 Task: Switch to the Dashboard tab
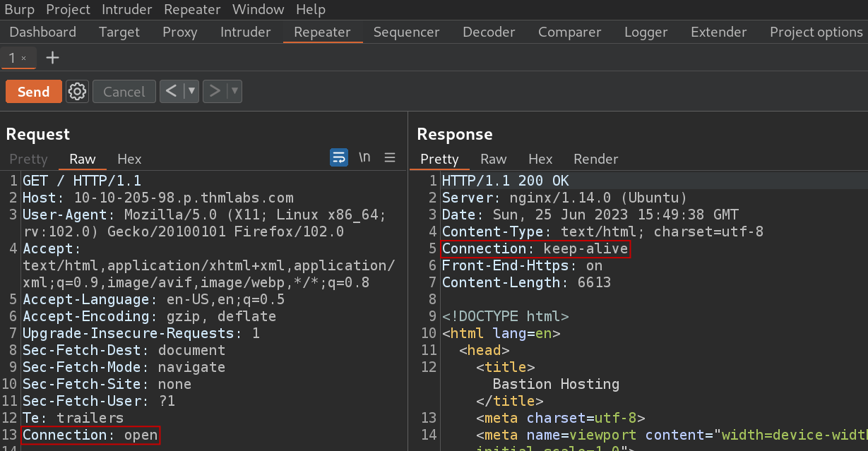(x=43, y=32)
